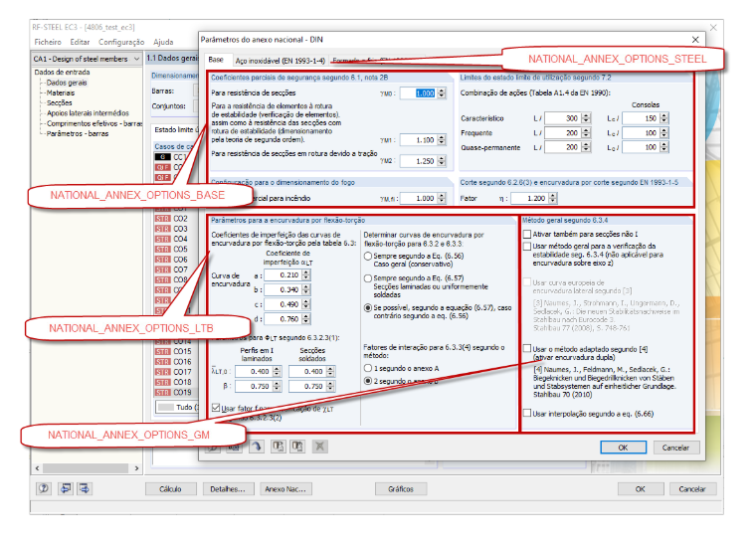Select 'Comprimentos efetivos - barras' tree item
Image resolution: width=756 pixels, height=539 pixels.
click(x=94, y=123)
